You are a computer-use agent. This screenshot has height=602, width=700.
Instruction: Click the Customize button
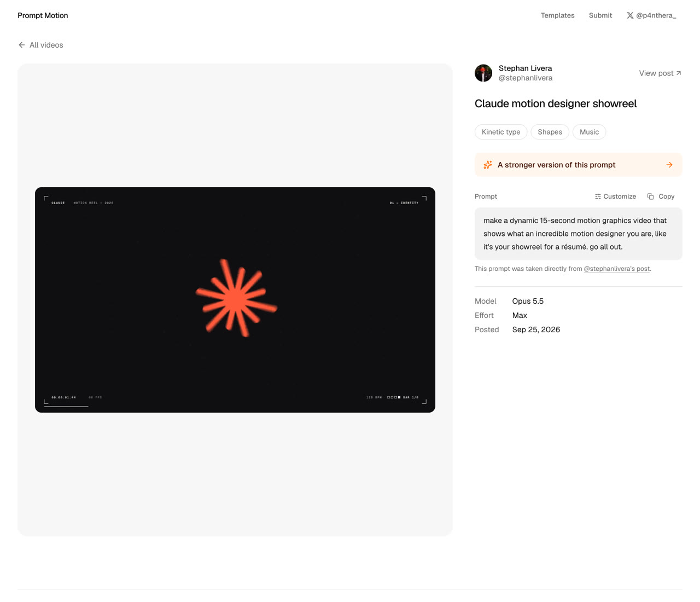(615, 196)
